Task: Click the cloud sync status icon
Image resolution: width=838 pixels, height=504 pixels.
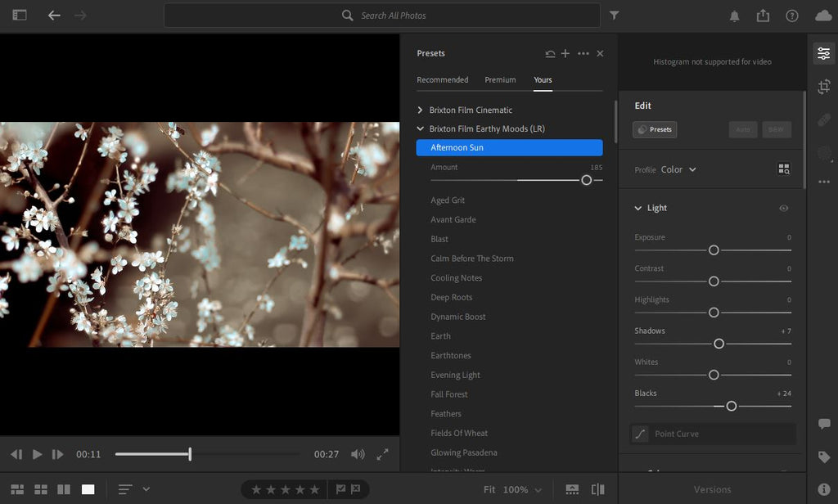Action: pos(822,16)
